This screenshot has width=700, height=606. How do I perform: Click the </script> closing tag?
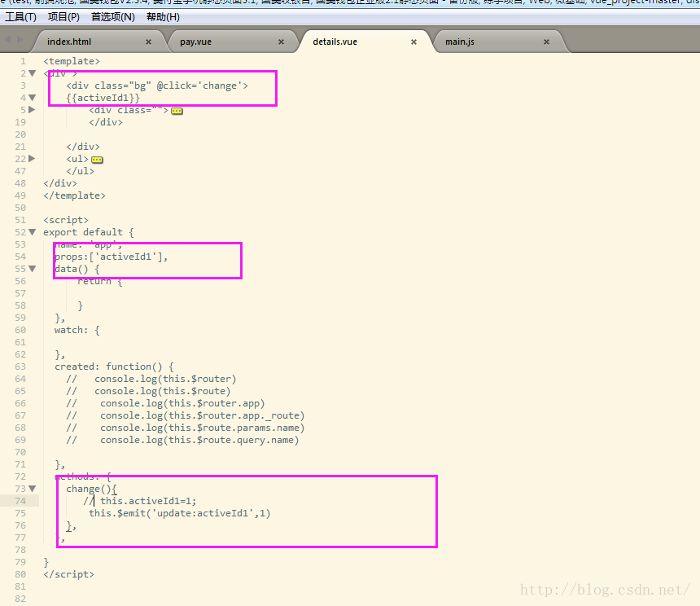pos(68,574)
